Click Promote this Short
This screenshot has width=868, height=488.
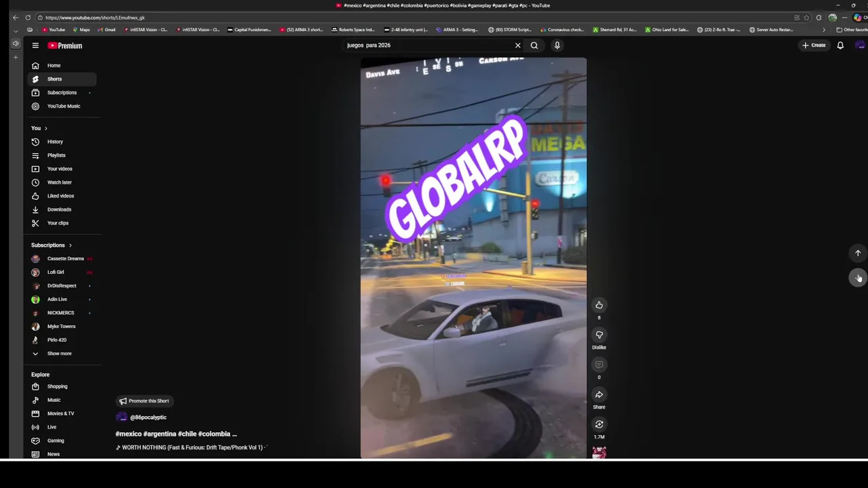pos(144,401)
